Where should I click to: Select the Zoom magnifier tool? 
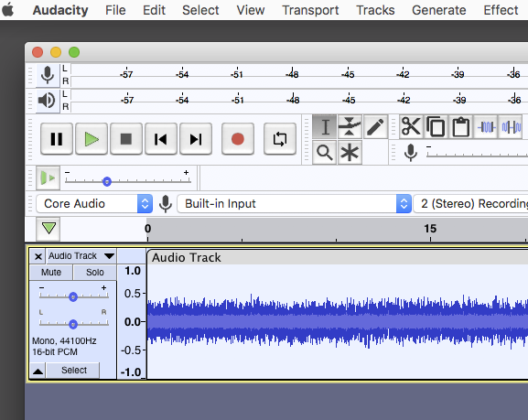(x=324, y=153)
